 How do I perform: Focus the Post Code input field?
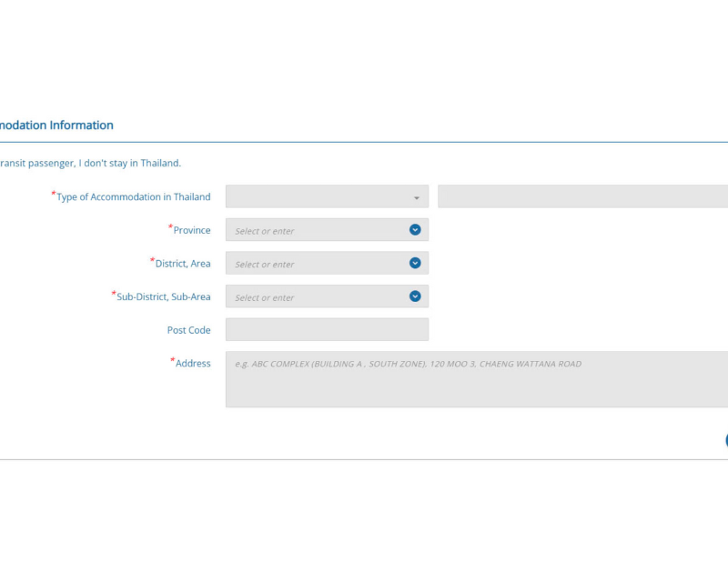tap(327, 330)
